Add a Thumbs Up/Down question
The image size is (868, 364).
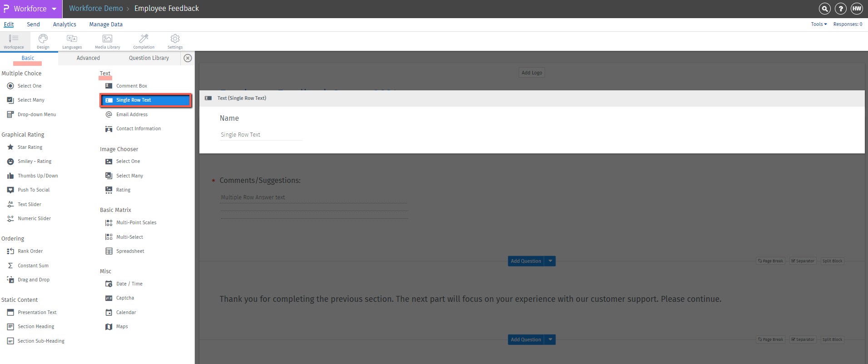pyautogui.click(x=33, y=176)
